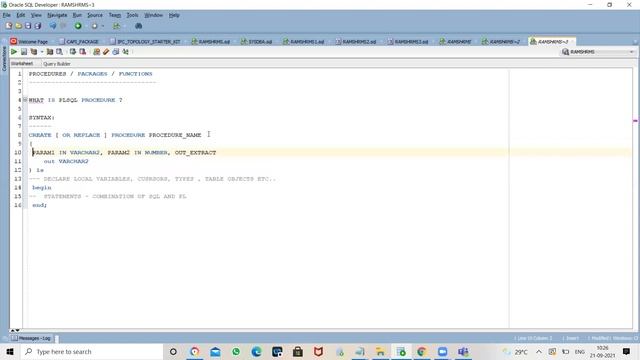
Task: Open the Window menu
Action: (x=153, y=15)
